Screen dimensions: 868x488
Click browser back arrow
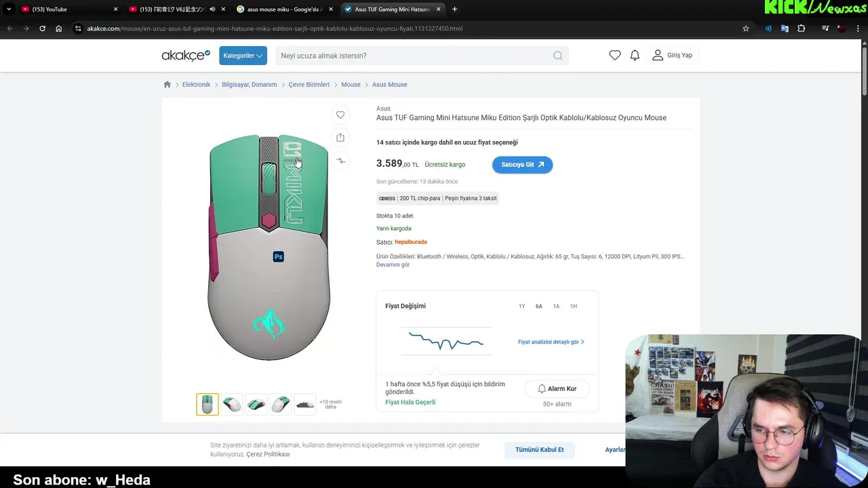(9, 28)
